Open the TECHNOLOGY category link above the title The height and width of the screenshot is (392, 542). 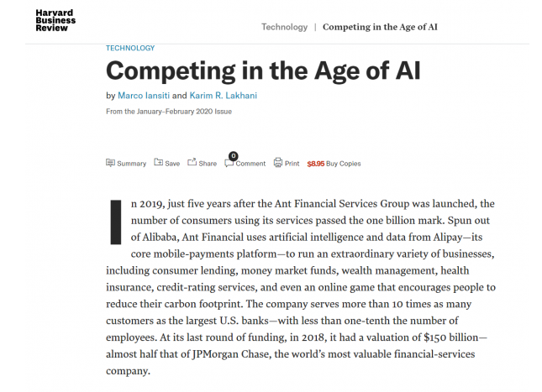tap(130, 48)
